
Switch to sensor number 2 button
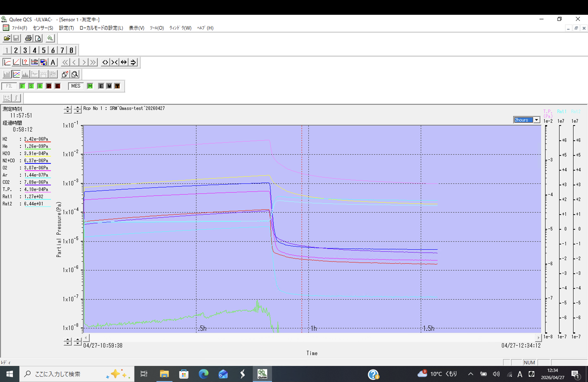click(16, 50)
